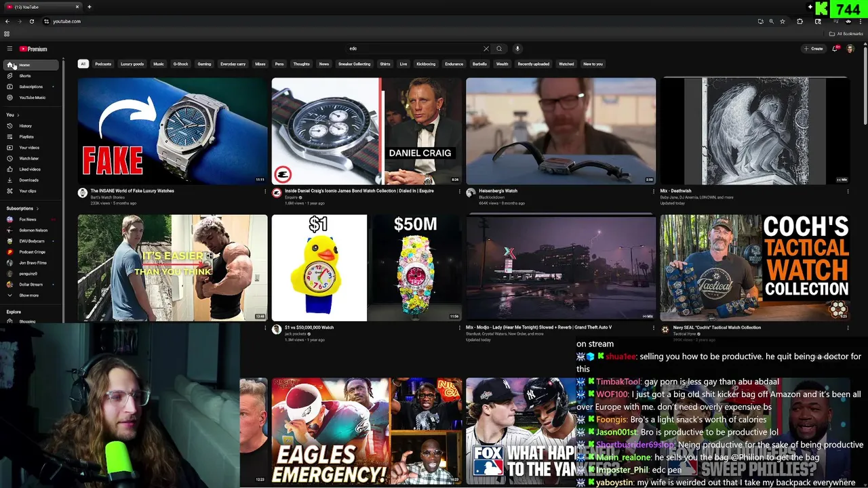This screenshot has width=868, height=488.
Task: Open Dollar Stream subscription channel
Action: (x=31, y=285)
